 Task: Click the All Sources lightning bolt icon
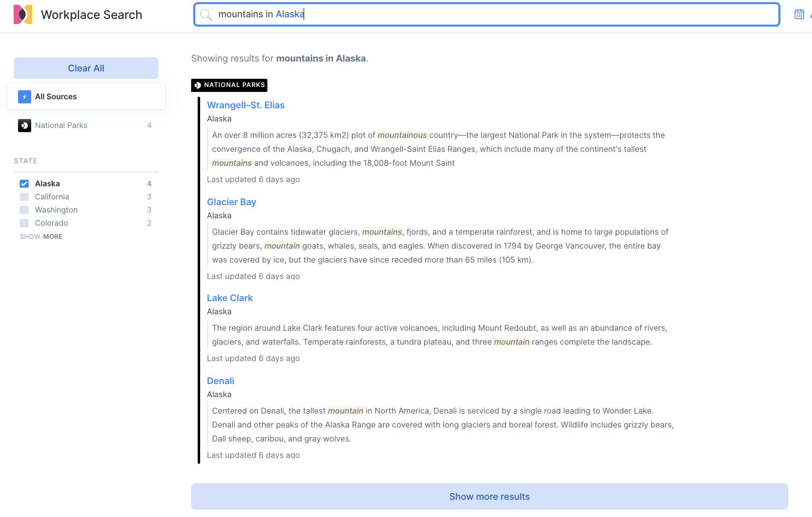25,97
